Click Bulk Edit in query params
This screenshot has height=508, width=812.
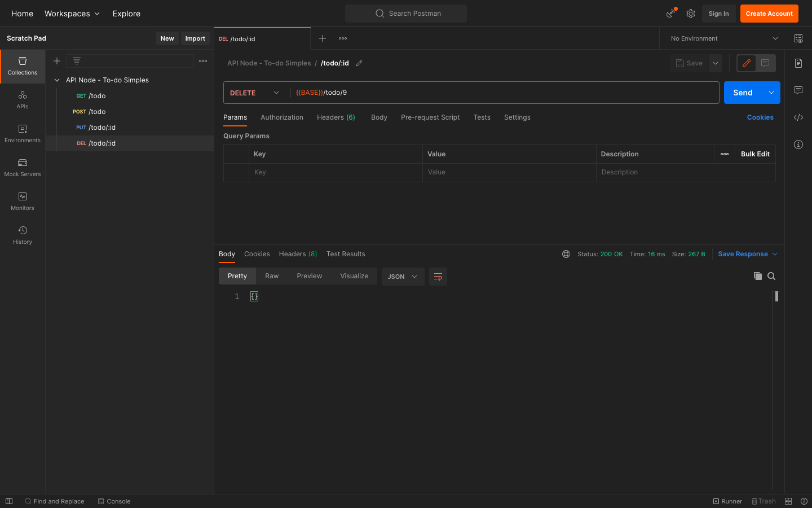click(755, 154)
